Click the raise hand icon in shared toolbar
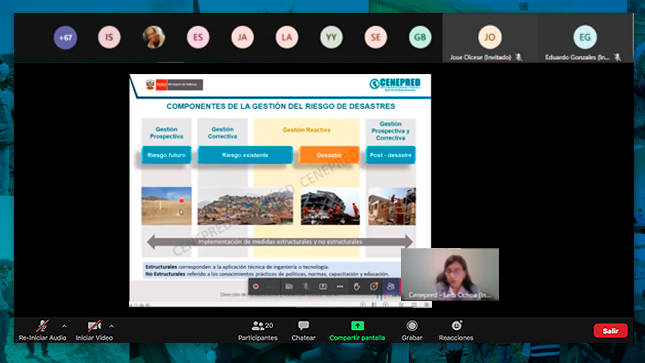 (357, 286)
